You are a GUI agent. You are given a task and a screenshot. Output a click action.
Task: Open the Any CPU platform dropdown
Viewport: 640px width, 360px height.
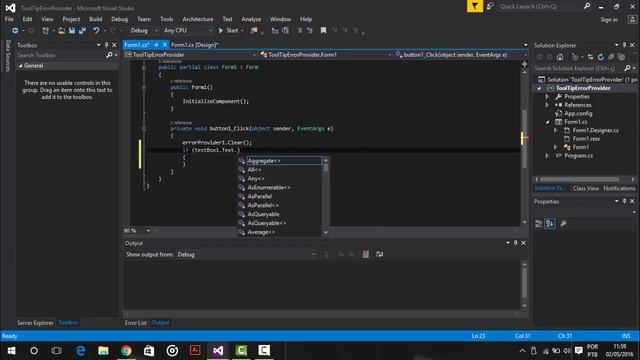pyautogui.click(x=188, y=31)
